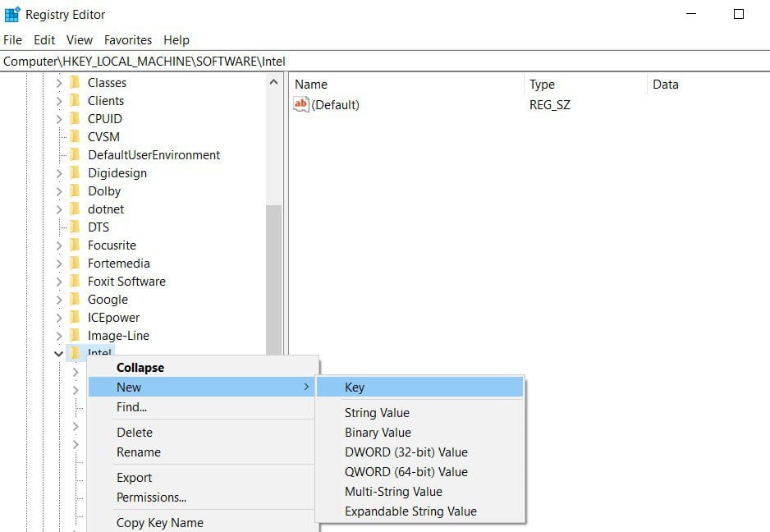Click the Classes folder icon
This screenshot has height=532, width=770.
[x=76, y=83]
